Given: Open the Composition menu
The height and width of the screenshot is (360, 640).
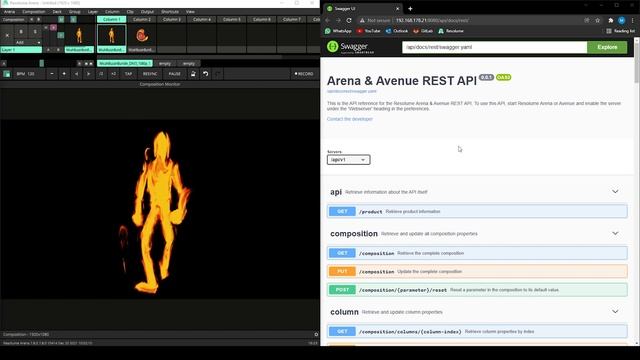Looking at the screenshot, I should 34,12.
